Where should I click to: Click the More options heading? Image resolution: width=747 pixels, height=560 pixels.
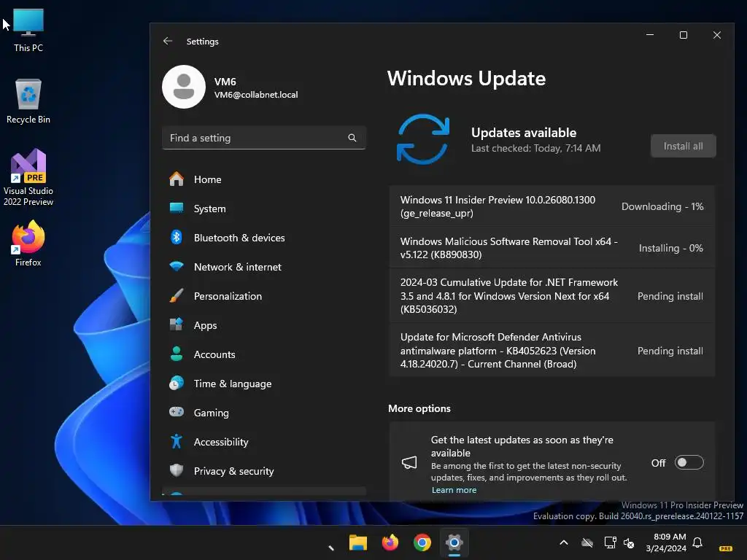(x=419, y=408)
